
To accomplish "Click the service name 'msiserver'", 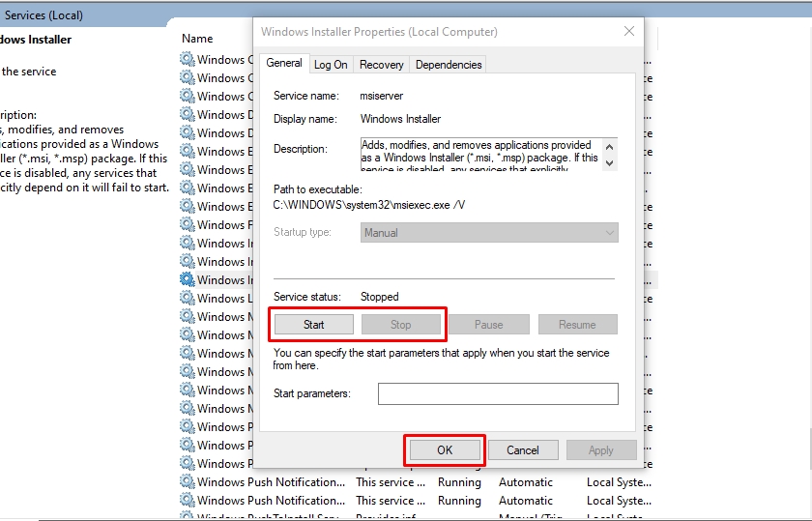I will pyautogui.click(x=382, y=96).
